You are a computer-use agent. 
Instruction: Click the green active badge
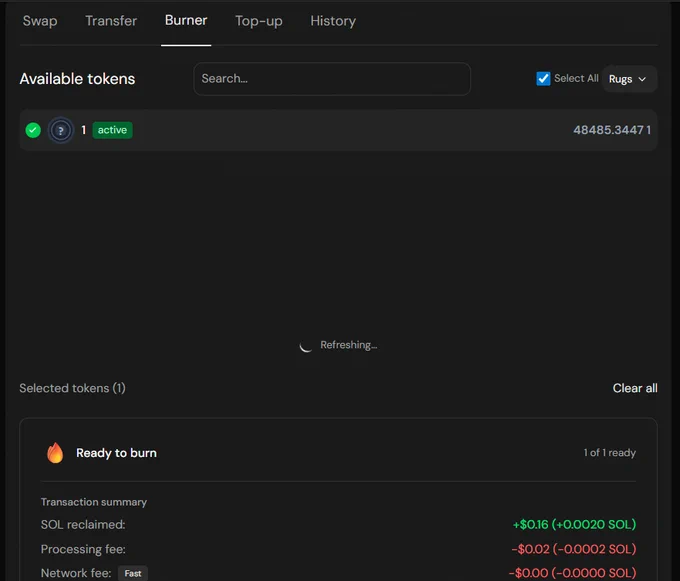pyautogui.click(x=112, y=130)
